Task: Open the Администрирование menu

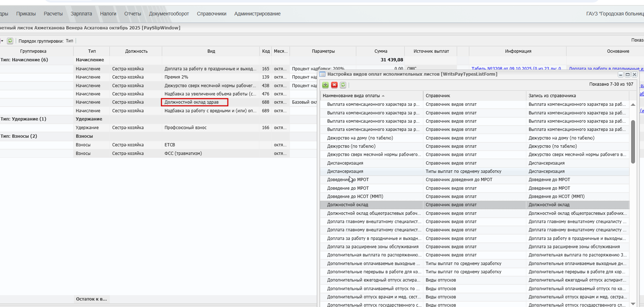Action: (258, 14)
